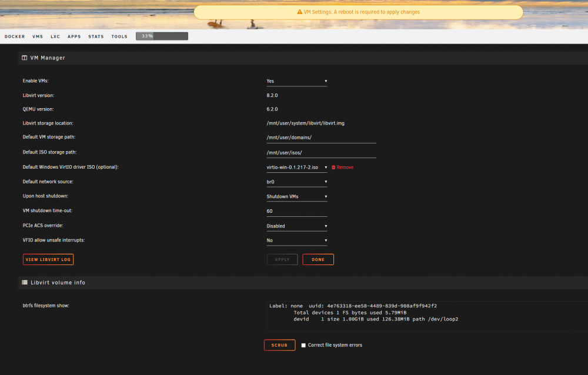Click the Default ISO storage path field

click(x=322, y=153)
